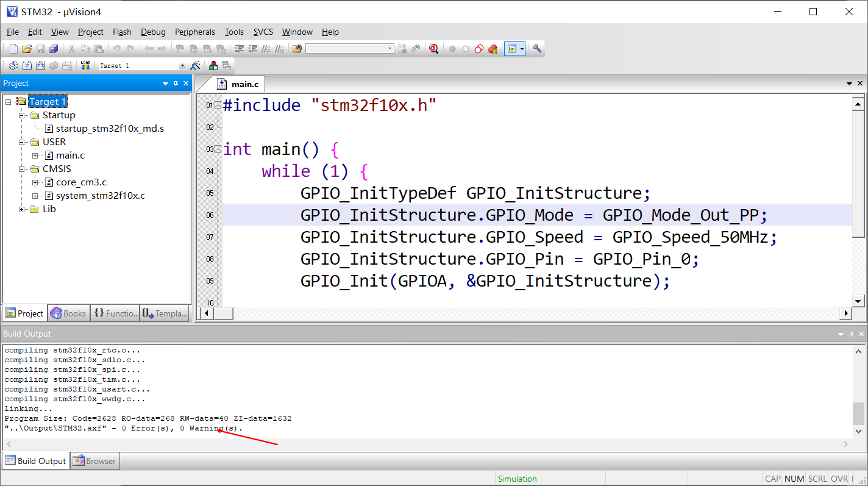Screen dimensions: 868x486
Task: Open the find text combo box
Action: click(x=350, y=49)
